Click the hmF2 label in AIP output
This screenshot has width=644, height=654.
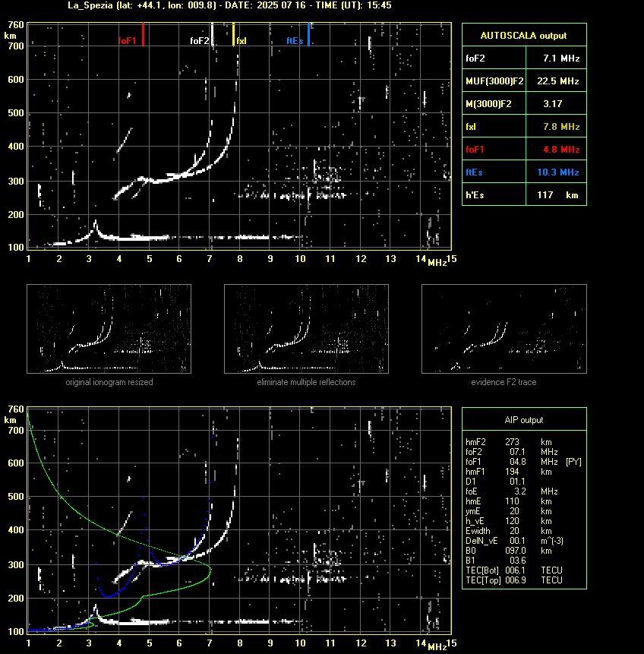[475, 442]
